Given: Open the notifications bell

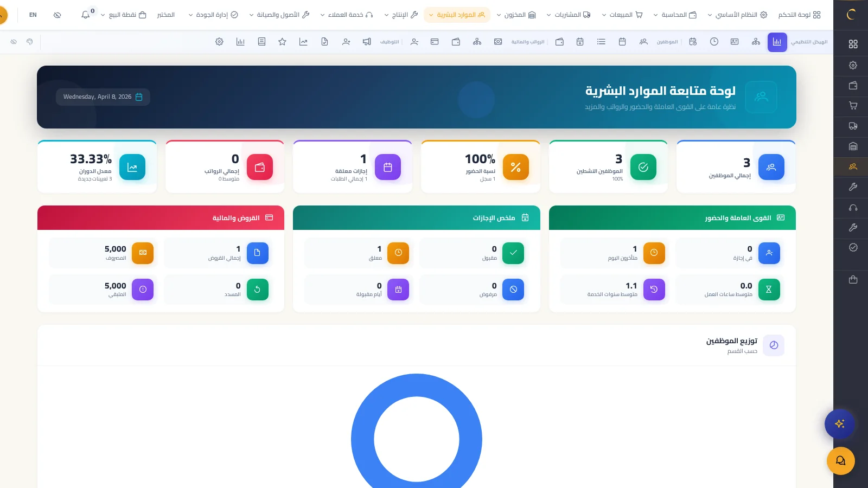Looking at the screenshot, I should point(85,15).
